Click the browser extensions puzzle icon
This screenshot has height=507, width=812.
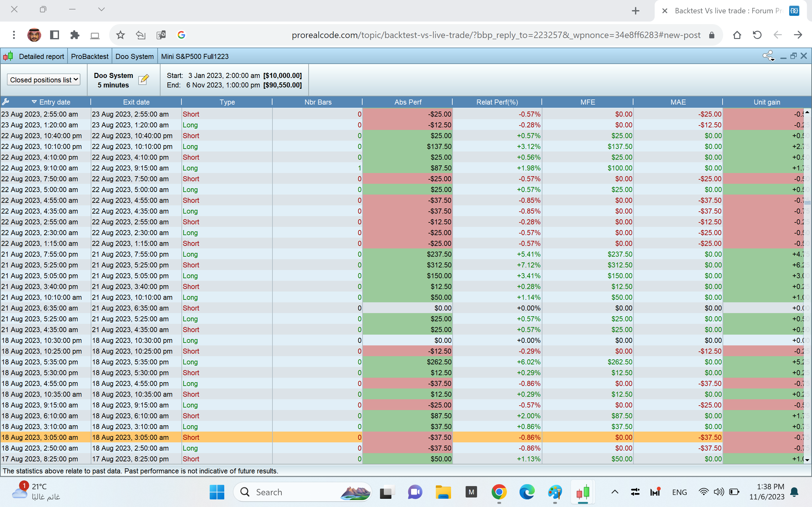[x=75, y=35]
